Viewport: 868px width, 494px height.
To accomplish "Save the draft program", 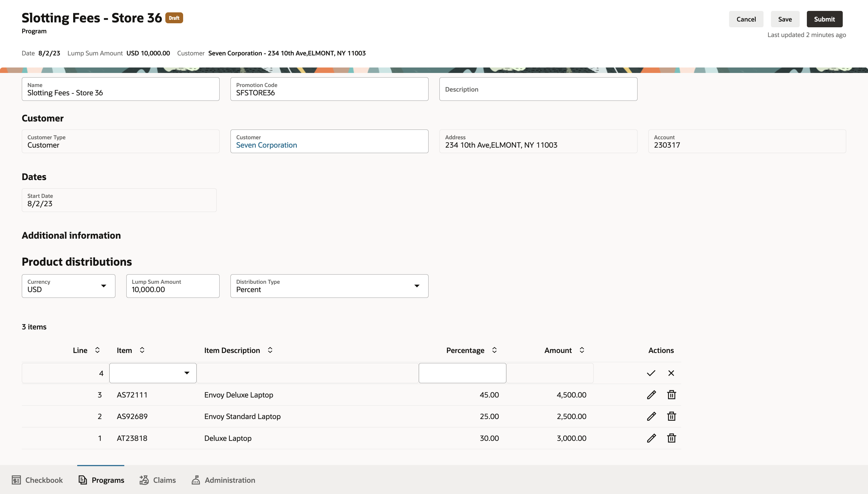I will 785,19.
